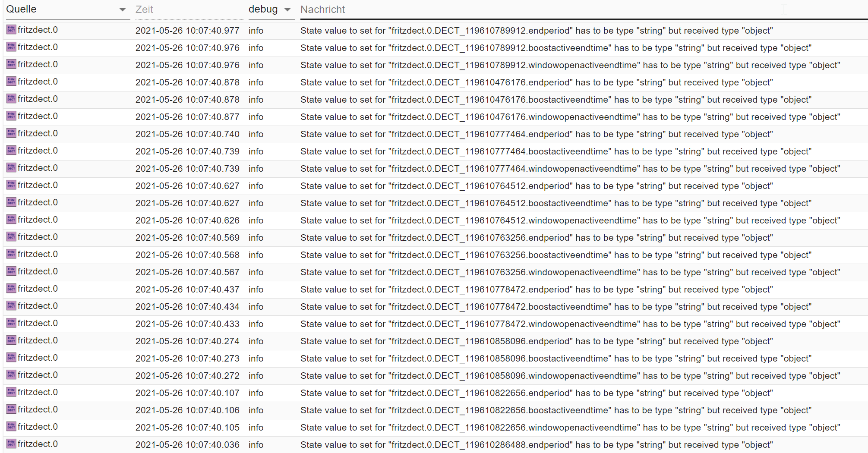Click the fritzdect icon on the 10:07:40.107 row
This screenshot has height=453, width=868.
11,392
